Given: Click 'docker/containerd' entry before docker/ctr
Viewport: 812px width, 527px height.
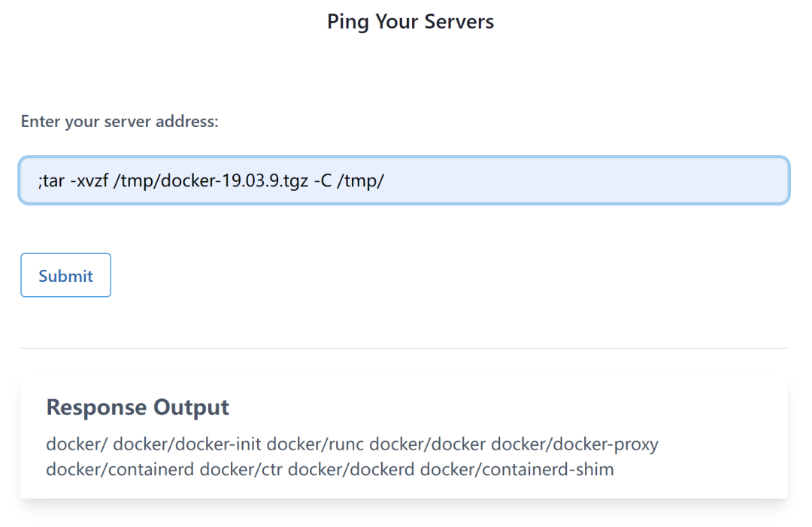Looking at the screenshot, I should tap(120, 470).
